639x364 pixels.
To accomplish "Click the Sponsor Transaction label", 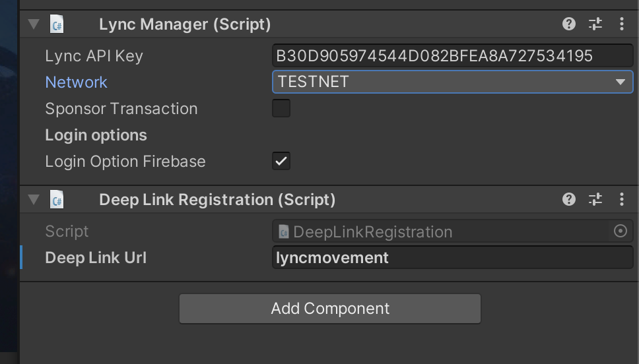I will pos(121,109).
